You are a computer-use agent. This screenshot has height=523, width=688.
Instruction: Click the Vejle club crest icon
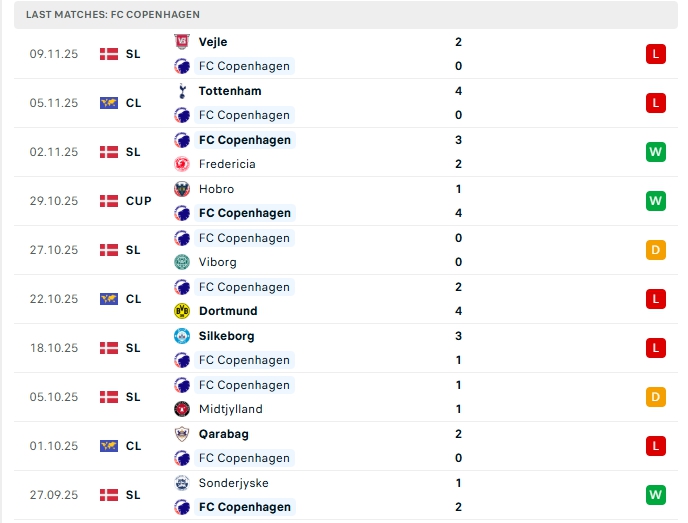(x=182, y=42)
